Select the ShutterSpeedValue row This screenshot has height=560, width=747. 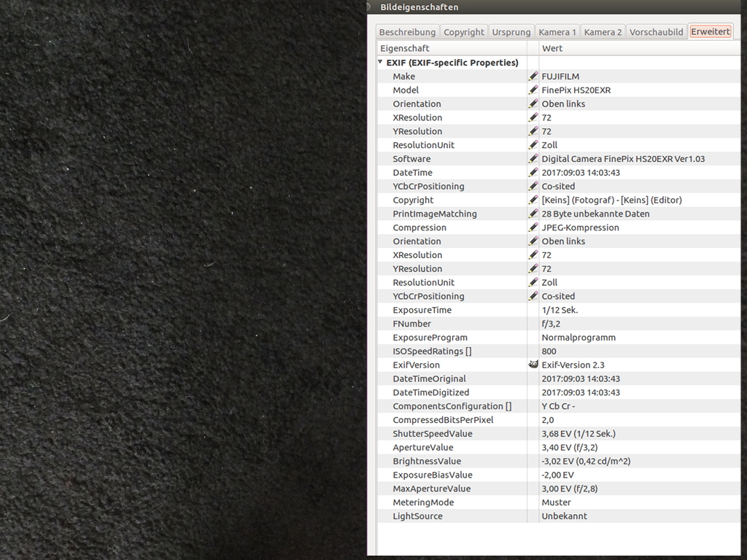coord(558,434)
